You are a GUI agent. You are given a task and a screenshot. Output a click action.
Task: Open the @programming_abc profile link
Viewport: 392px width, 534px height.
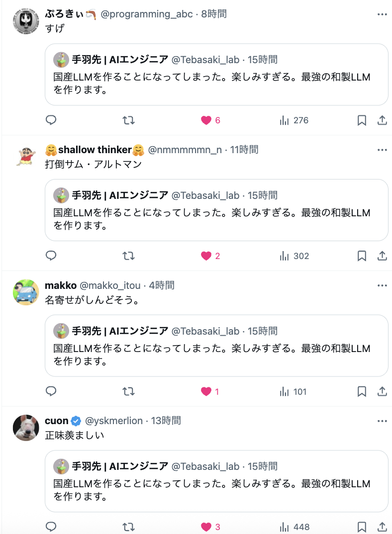147,14
